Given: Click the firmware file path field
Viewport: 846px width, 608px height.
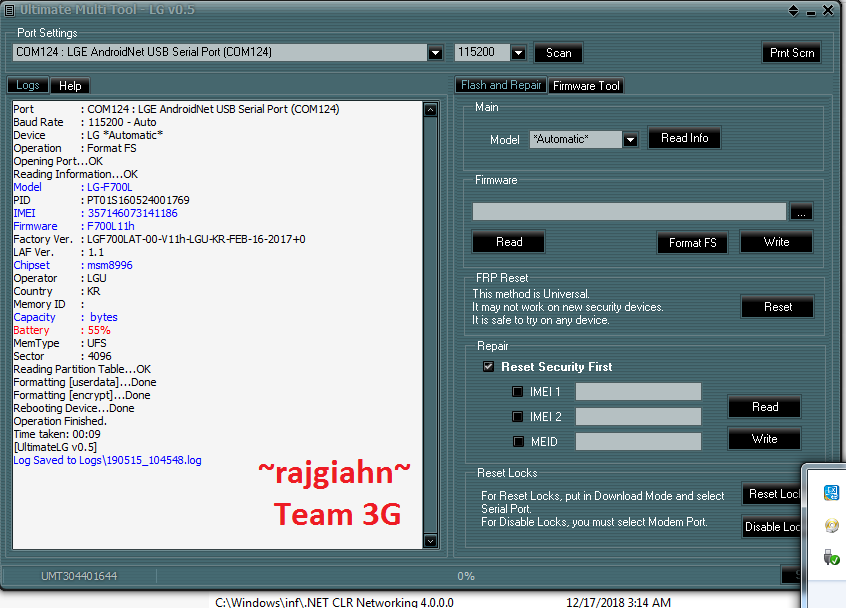Looking at the screenshot, I should [629, 211].
